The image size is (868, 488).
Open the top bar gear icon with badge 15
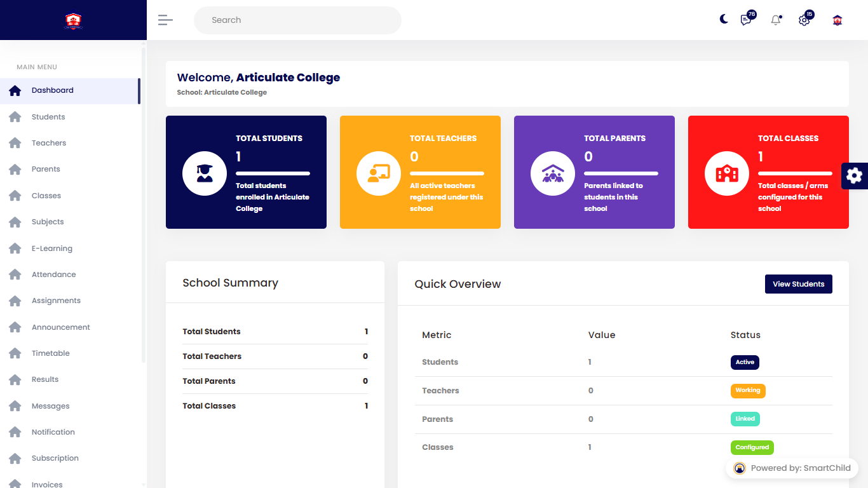(805, 19)
